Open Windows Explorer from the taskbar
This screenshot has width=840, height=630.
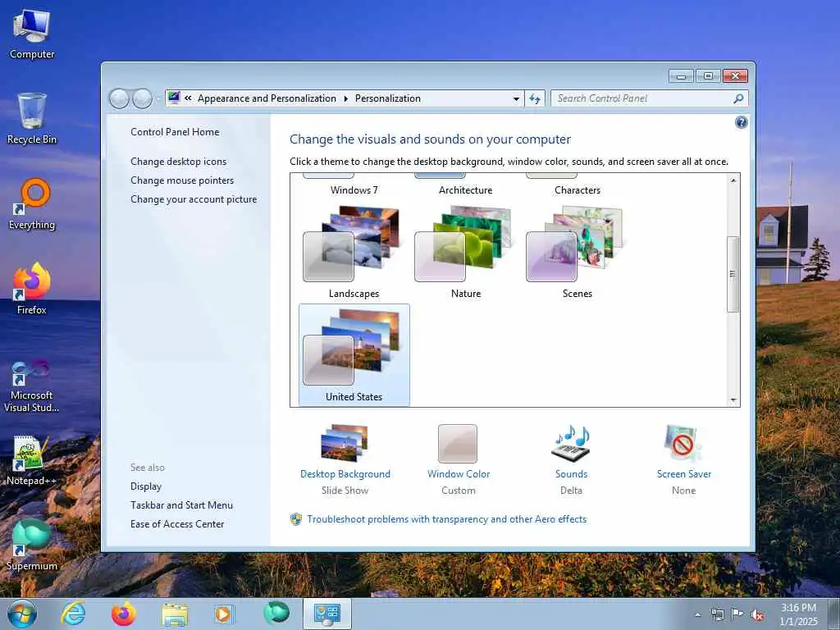click(x=175, y=614)
